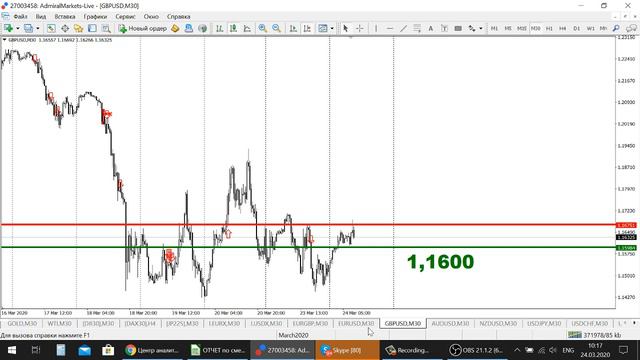The height and width of the screenshot is (360, 640).
Task: Switch chart to Candlesticks type
Action: tap(233, 28)
